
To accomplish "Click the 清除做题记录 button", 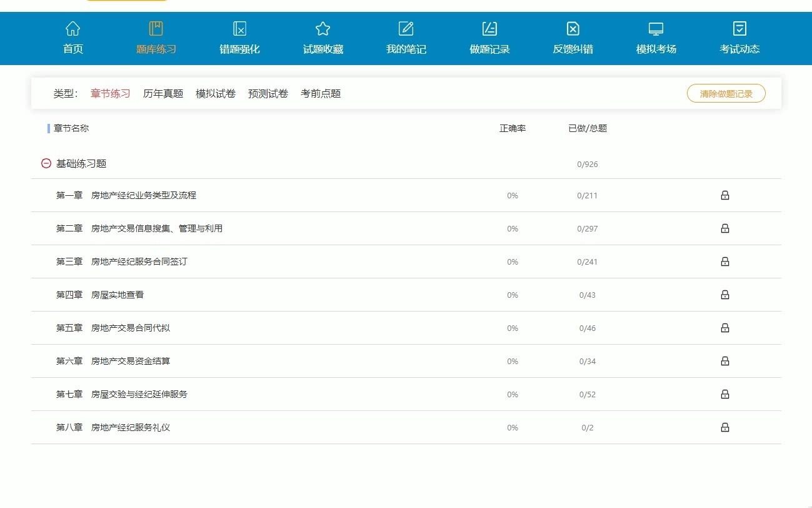I will (x=726, y=94).
